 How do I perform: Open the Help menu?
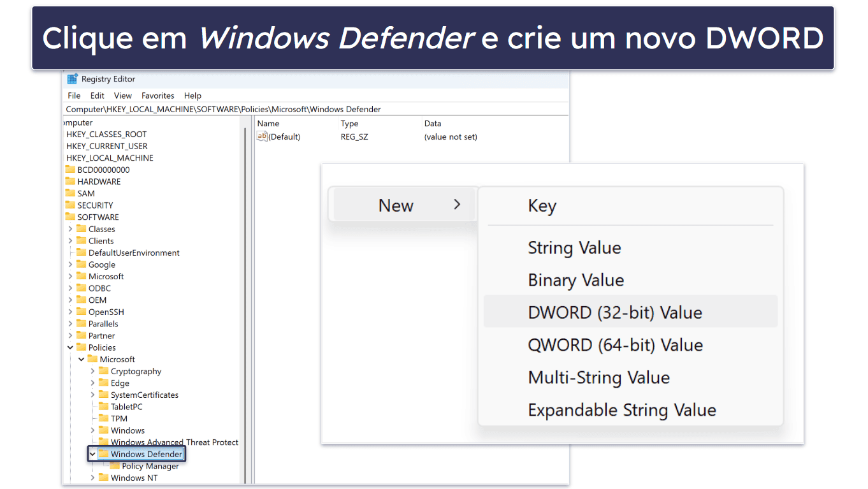[x=192, y=96]
